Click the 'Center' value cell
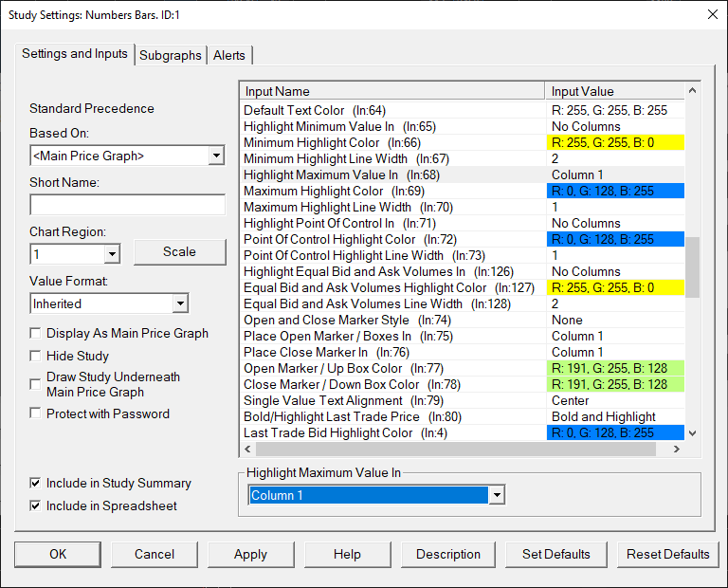Image resolution: width=728 pixels, height=588 pixels. 615,400
